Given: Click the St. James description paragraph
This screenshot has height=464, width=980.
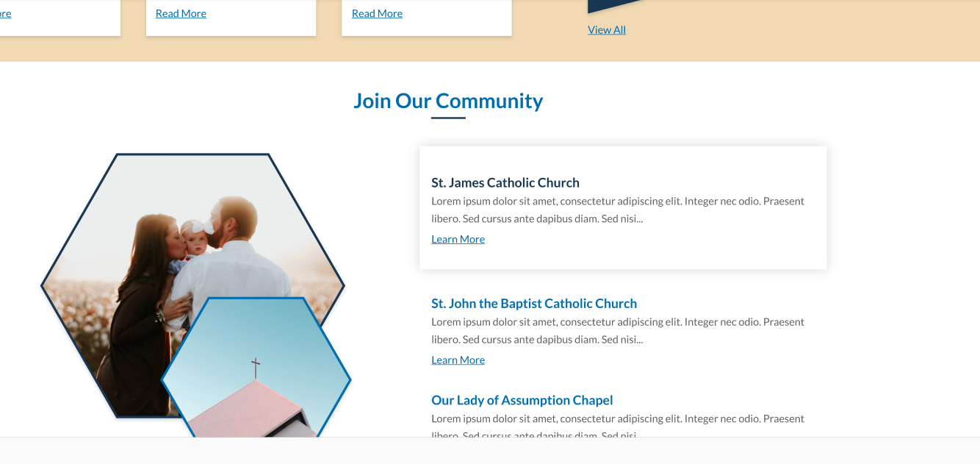Looking at the screenshot, I should pos(617,210).
